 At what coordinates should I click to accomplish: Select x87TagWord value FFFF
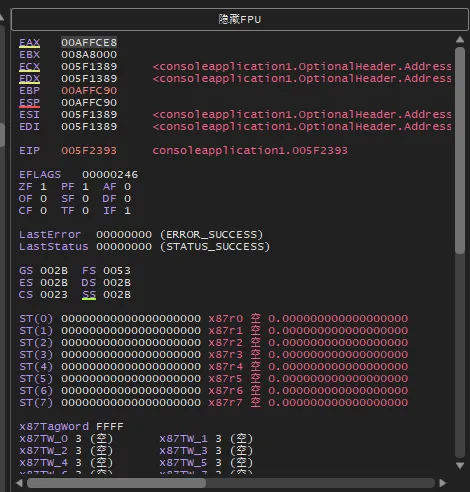[x=110, y=427]
